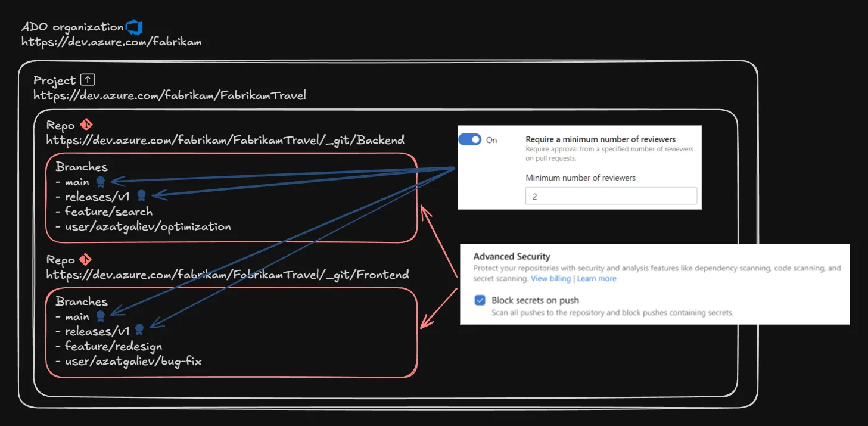This screenshot has width=868, height=426.
Task: Click the dev.azure.com/fabrikam organization URL
Action: click(x=111, y=42)
